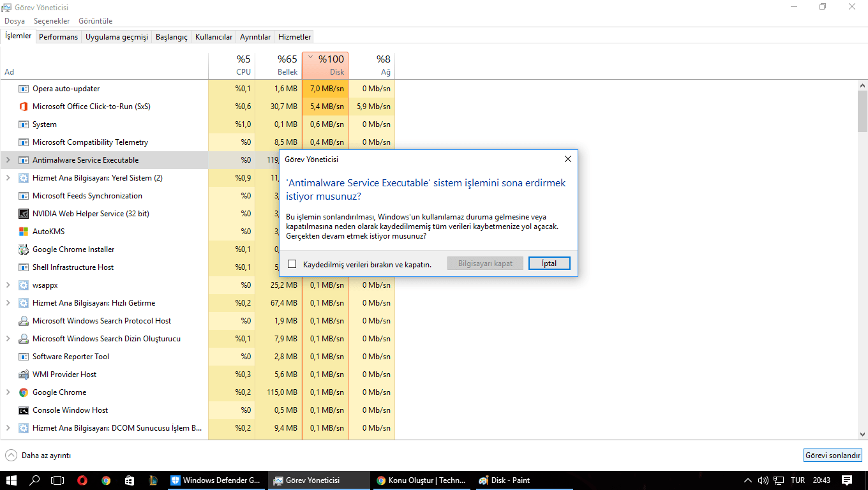This screenshot has width=868, height=490.
Task: Click the Opera auto-updater process icon
Action: (24, 89)
